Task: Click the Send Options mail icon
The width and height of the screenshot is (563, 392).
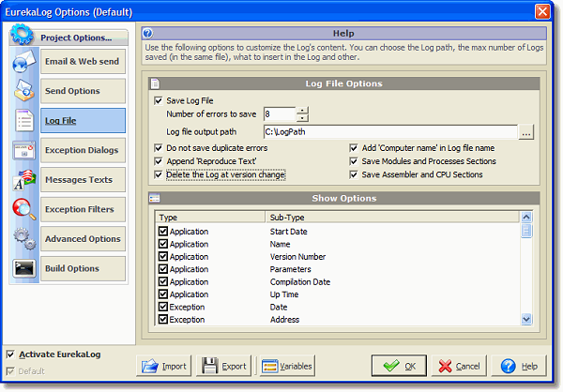Action: (24, 90)
